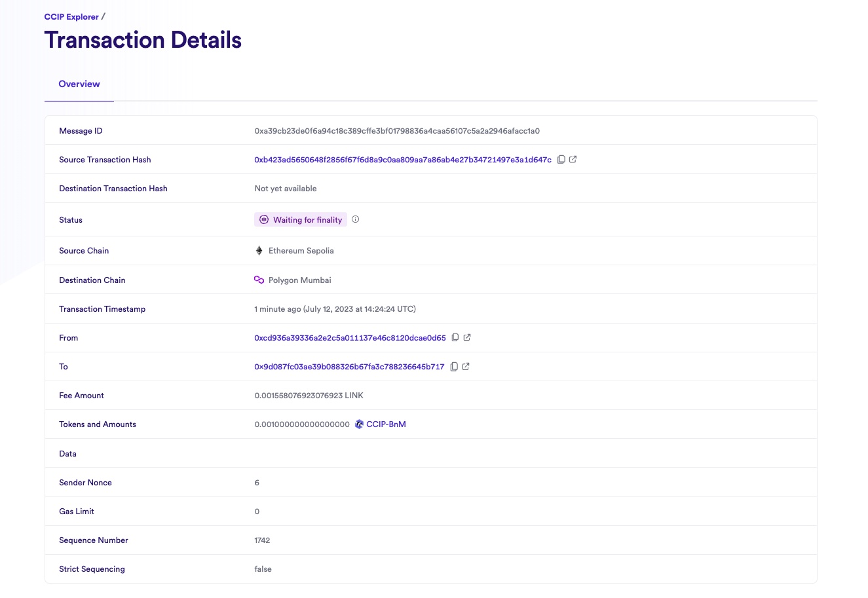Click the 'Ethereum Sepolia' source chain text
This screenshot has width=868, height=598.
301,251
